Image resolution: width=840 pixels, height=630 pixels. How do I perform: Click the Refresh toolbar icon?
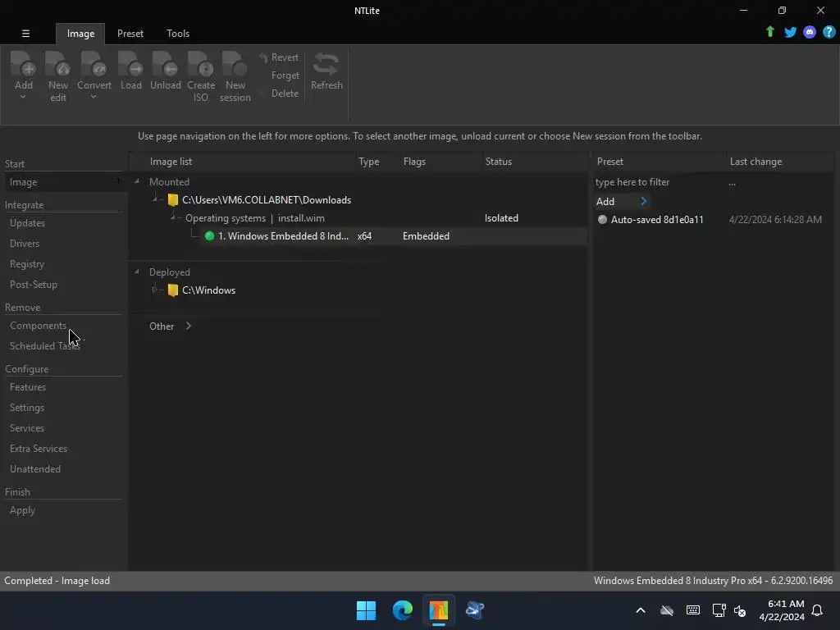click(326, 64)
